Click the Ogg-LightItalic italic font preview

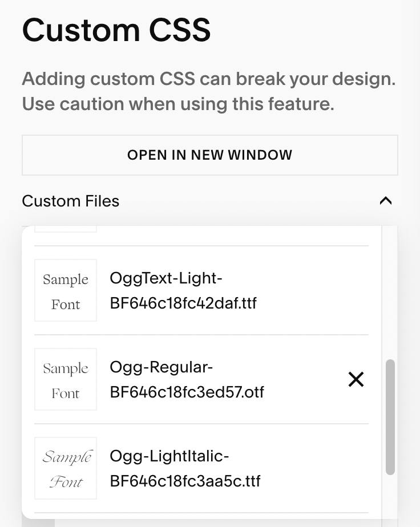click(x=66, y=468)
